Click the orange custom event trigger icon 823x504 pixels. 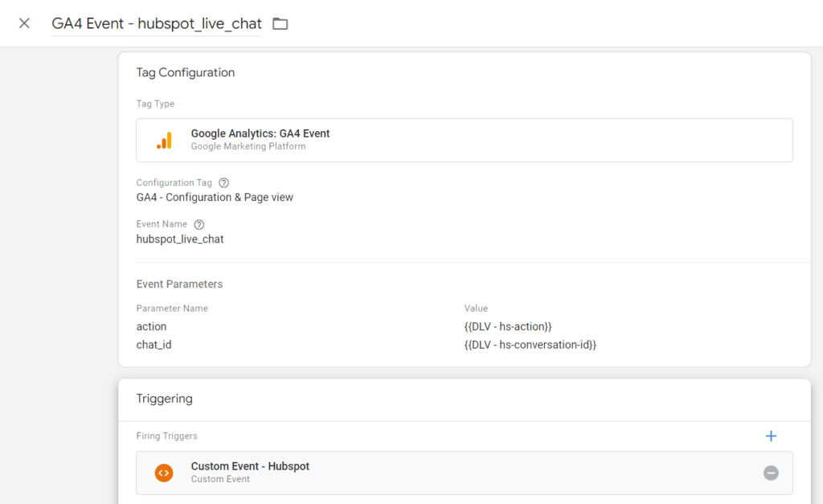[164, 473]
